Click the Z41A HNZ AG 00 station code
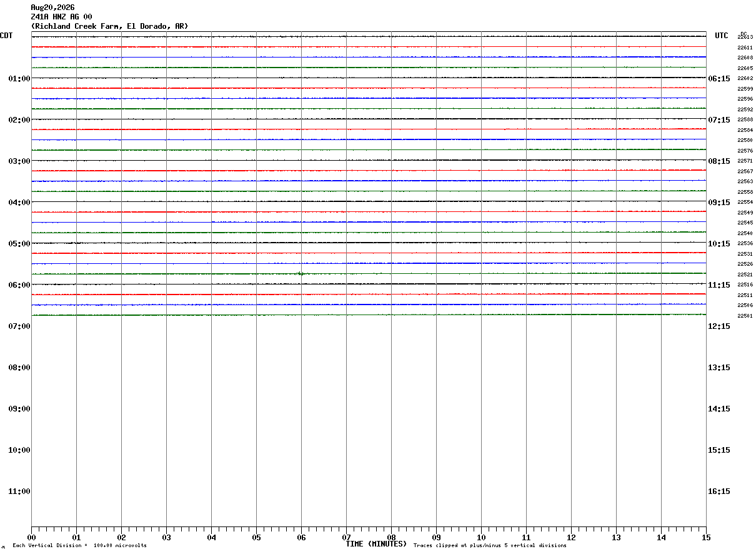The height and width of the screenshot is (554, 756). (x=61, y=17)
